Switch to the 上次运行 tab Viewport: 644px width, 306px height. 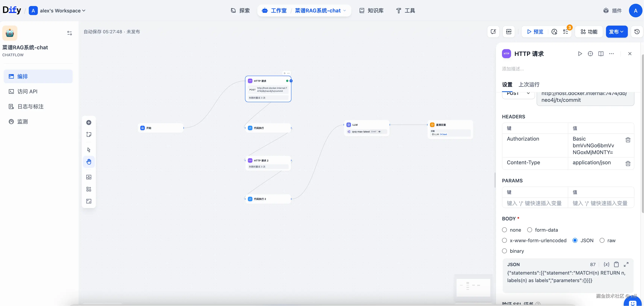point(529,84)
